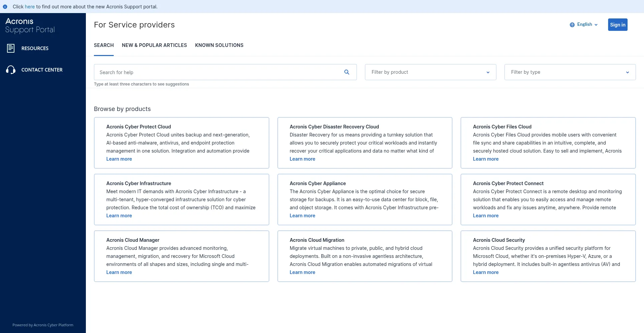Click the magnifier search icon
The height and width of the screenshot is (333, 644).
click(347, 72)
